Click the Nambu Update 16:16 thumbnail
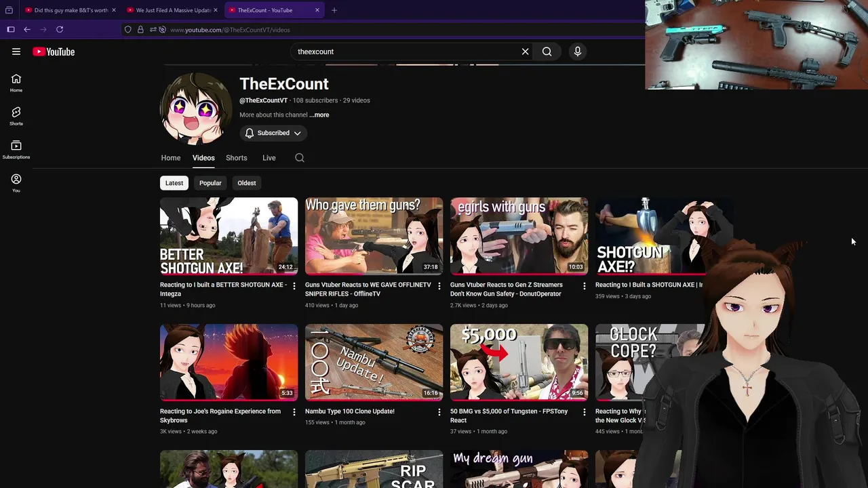 (374, 362)
